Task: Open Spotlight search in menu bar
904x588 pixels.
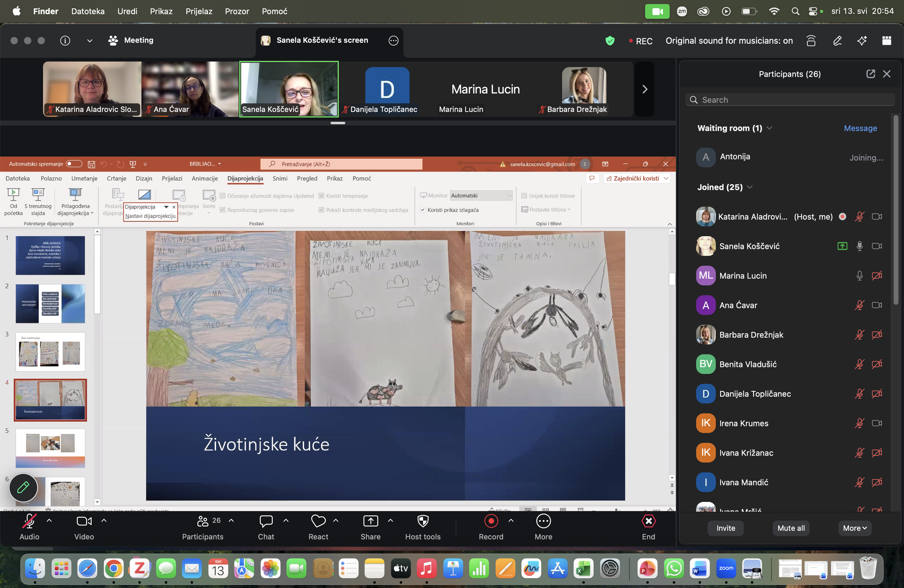Action: (796, 11)
